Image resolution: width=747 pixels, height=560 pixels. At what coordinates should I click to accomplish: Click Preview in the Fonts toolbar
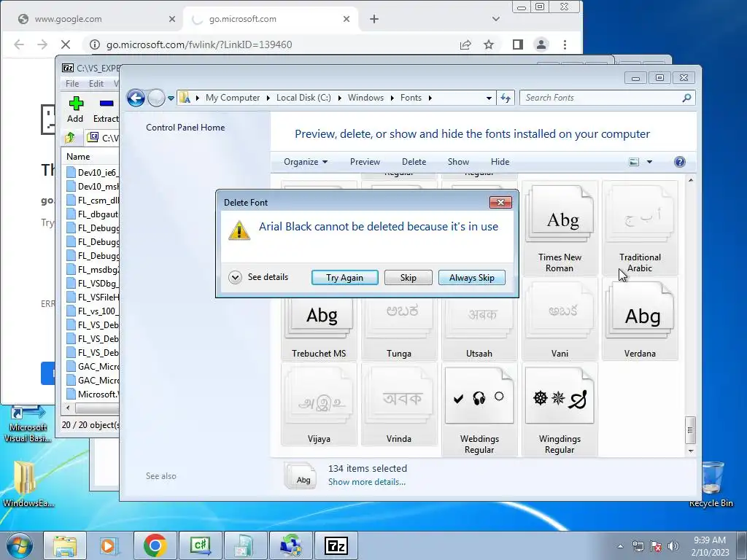365,162
